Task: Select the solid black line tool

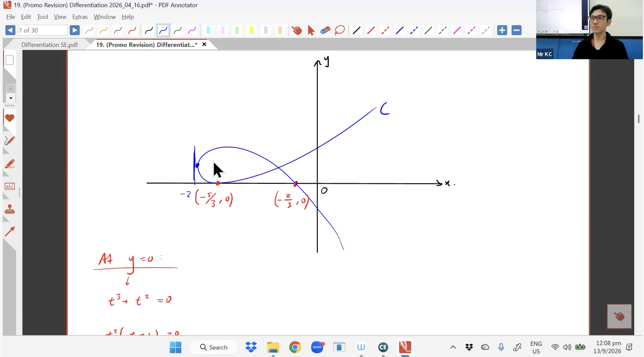Action: coord(357,30)
